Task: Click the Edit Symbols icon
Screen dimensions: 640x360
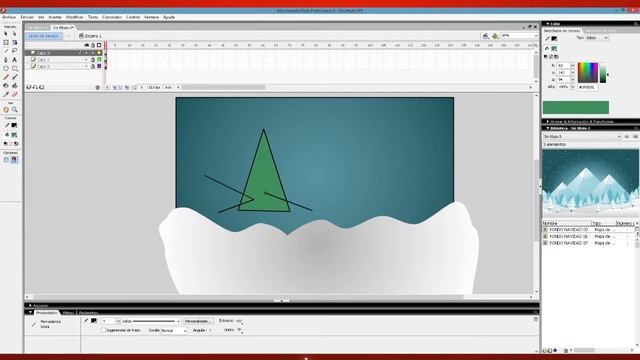Action: click(x=495, y=36)
